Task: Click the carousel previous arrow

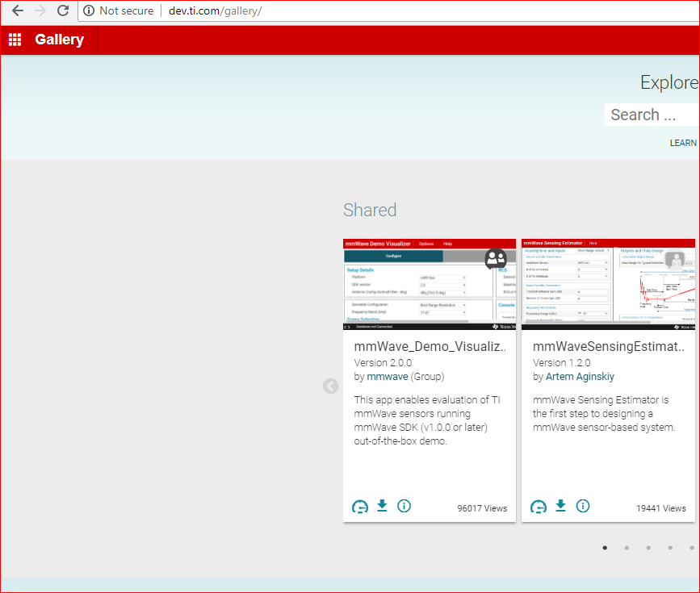Action: pyautogui.click(x=331, y=386)
